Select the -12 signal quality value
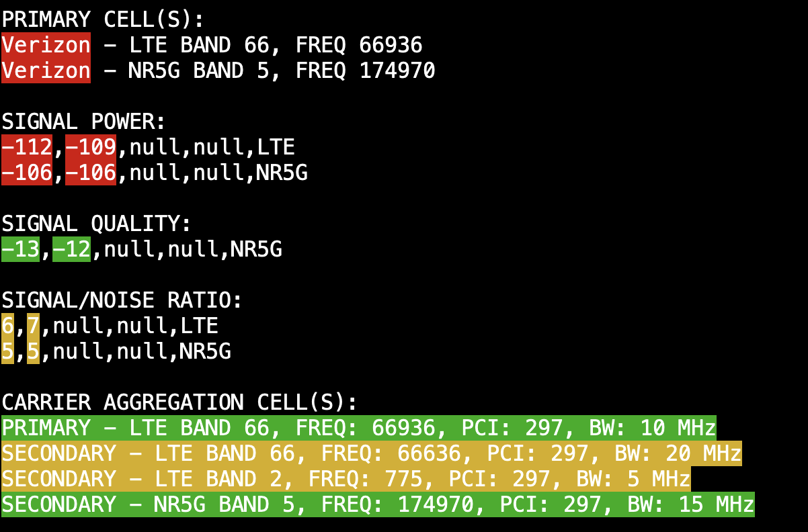The image size is (808, 532). tap(71, 249)
